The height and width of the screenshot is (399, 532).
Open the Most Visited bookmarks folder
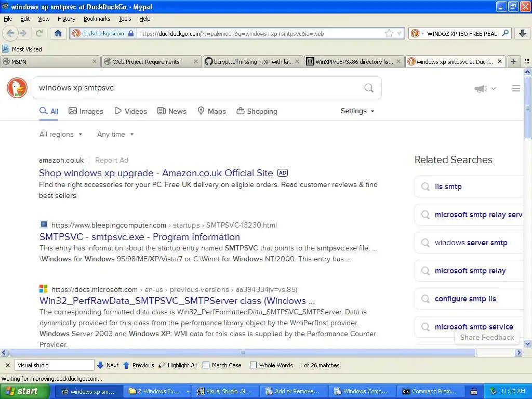pyautogui.click(x=22, y=49)
